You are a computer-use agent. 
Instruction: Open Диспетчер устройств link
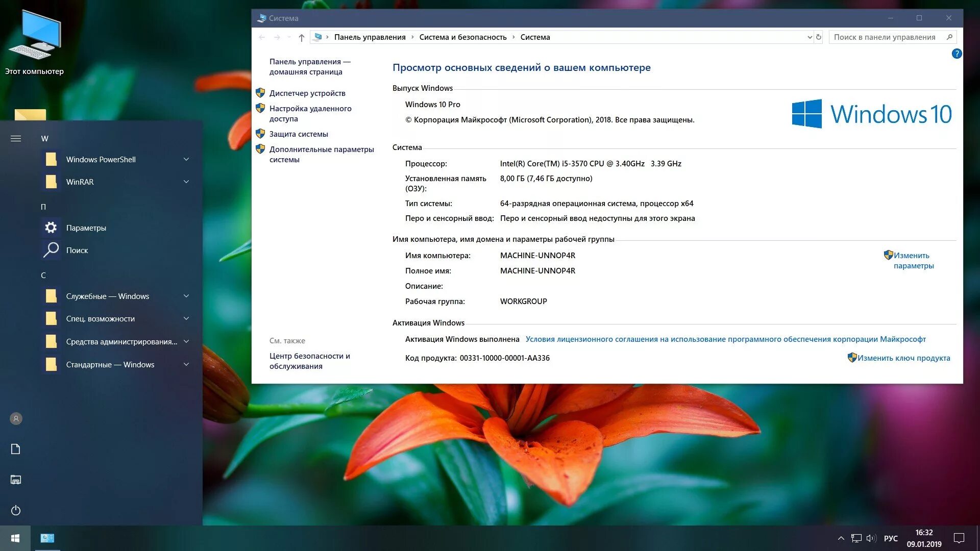coord(307,93)
